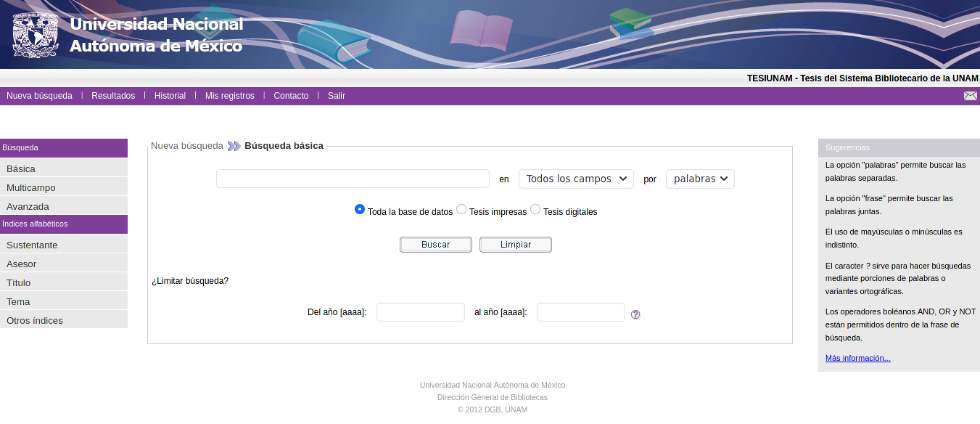Click Salir to log out

[337, 96]
